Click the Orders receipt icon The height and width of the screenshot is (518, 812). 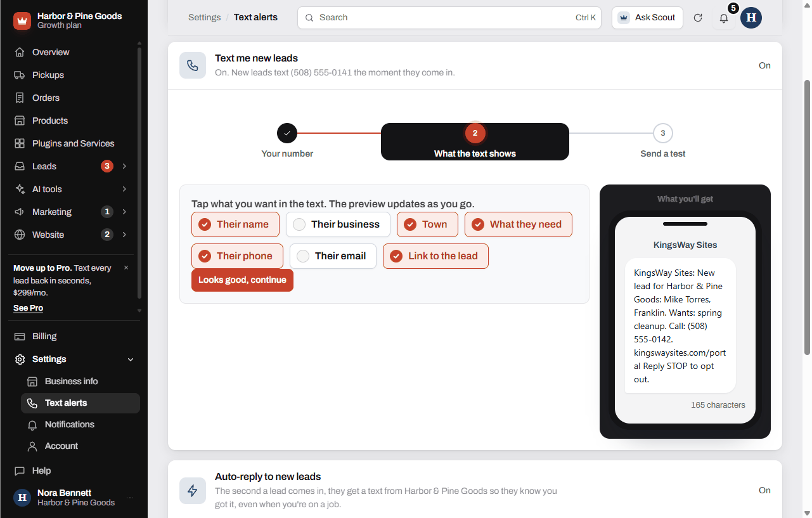coord(20,98)
